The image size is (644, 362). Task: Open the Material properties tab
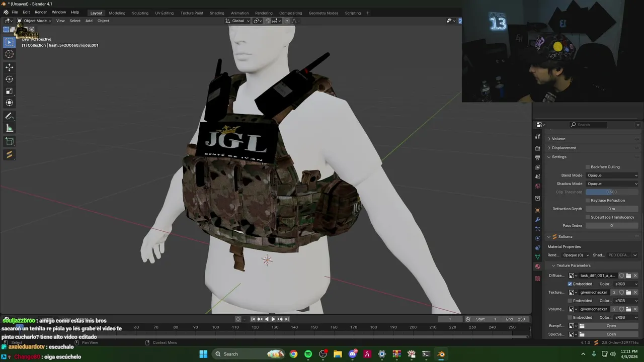click(x=537, y=266)
